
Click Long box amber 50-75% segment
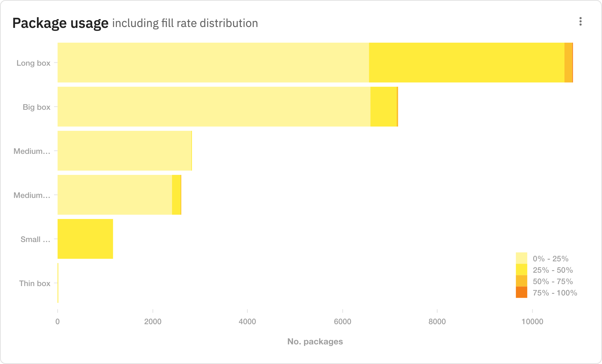point(568,63)
